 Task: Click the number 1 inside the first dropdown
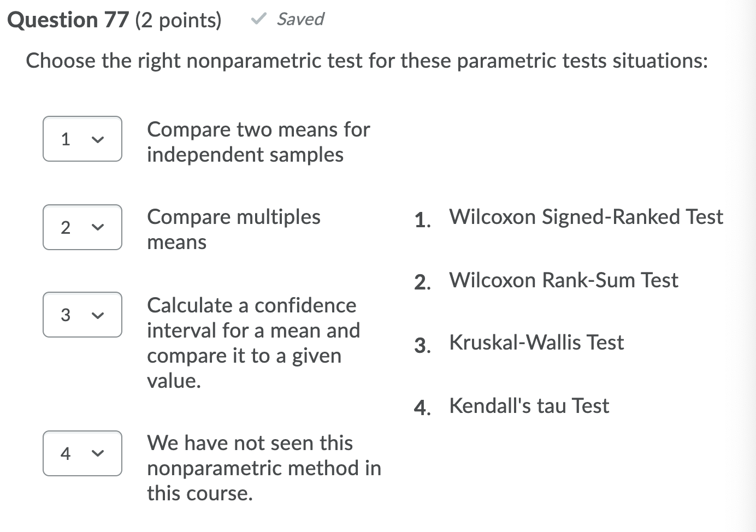pyautogui.click(x=66, y=139)
